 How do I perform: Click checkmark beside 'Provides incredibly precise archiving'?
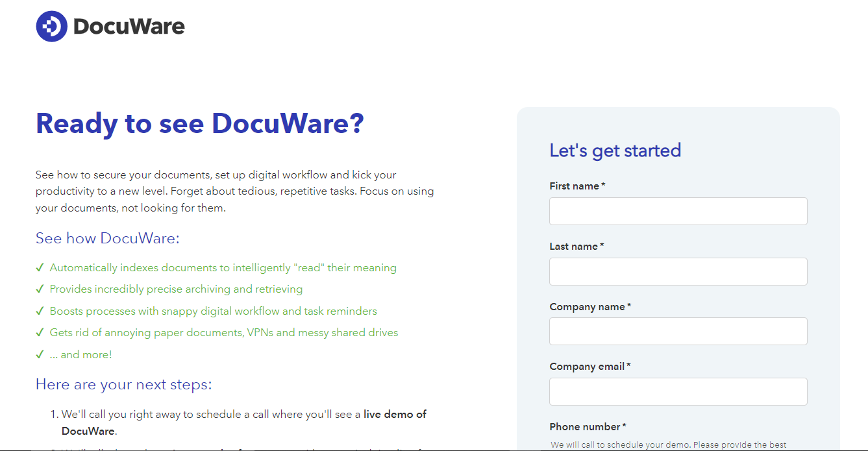tap(40, 289)
